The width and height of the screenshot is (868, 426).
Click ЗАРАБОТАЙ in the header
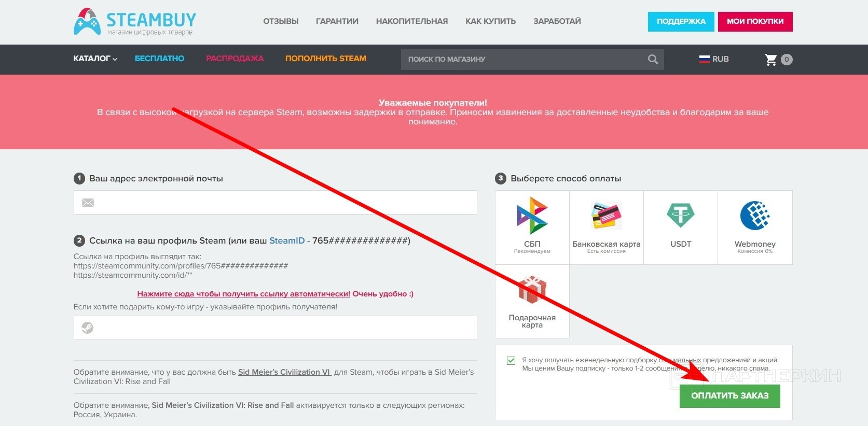click(x=557, y=21)
